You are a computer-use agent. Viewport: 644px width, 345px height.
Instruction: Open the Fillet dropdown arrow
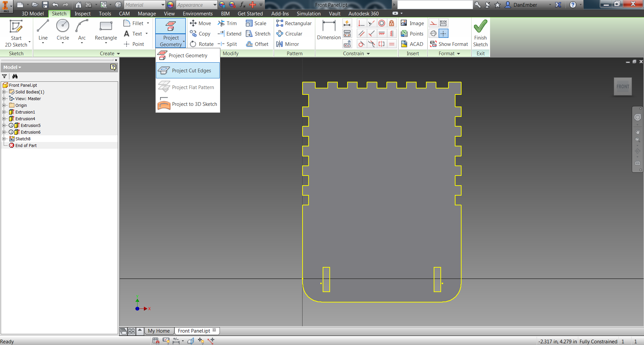[x=148, y=23]
